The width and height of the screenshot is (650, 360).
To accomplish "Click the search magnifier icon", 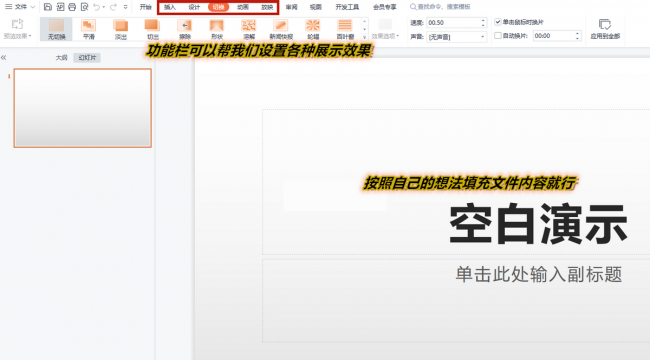I will pyautogui.click(x=413, y=7).
